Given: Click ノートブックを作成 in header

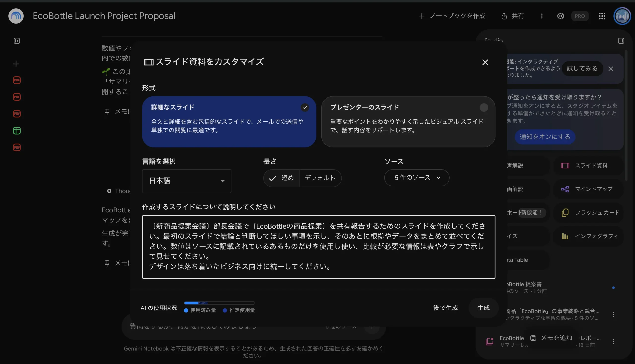Looking at the screenshot, I should click(452, 16).
